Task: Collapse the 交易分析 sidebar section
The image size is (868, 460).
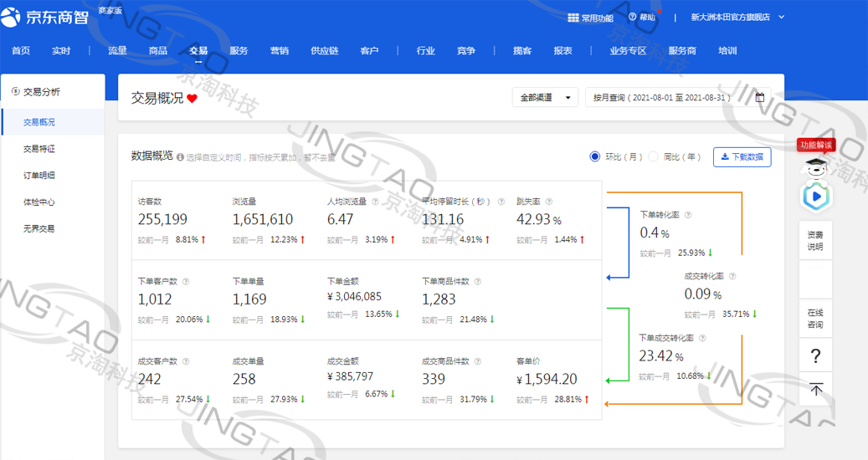Action: coord(52,92)
